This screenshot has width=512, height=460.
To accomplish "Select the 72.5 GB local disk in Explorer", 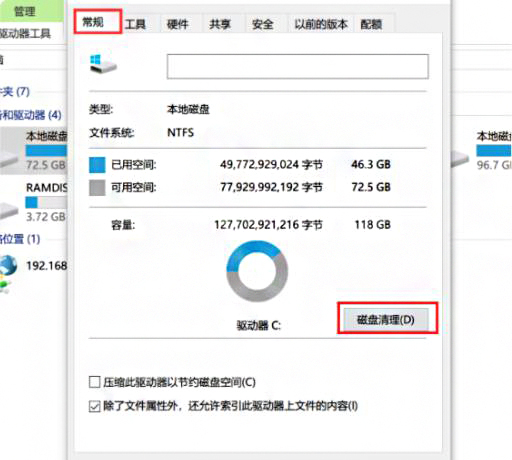I will (33, 150).
